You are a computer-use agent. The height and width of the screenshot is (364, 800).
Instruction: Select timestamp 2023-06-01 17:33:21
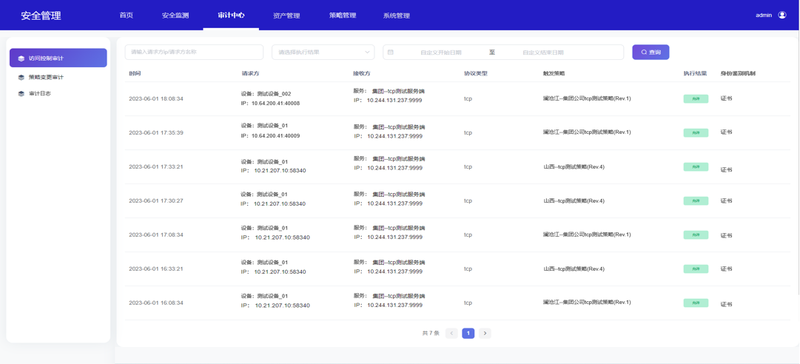point(156,167)
